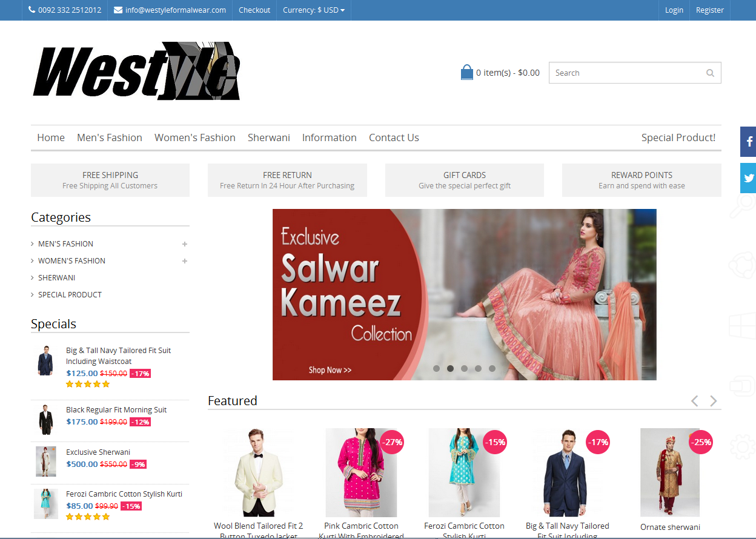This screenshot has height=539, width=756.
Task: Go to the Home menu item
Action: tap(51, 137)
